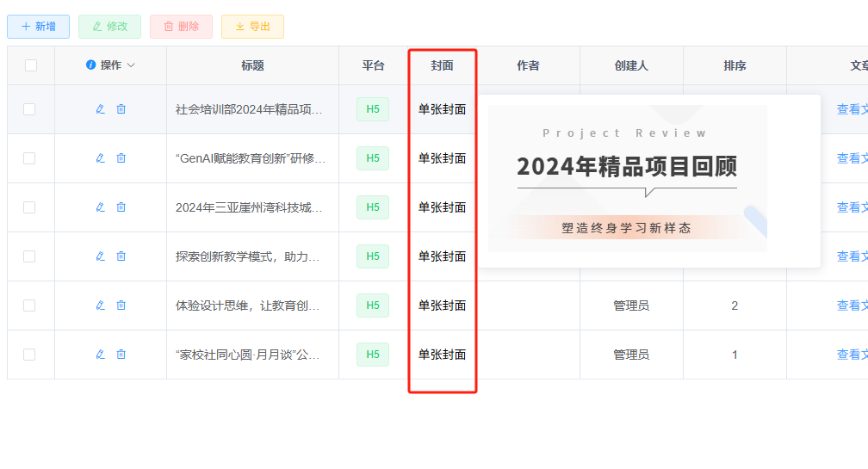Trash icon for GenAI赋能教育创新 row
The width and height of the screenshot is (868, 469).
(121, 158)
